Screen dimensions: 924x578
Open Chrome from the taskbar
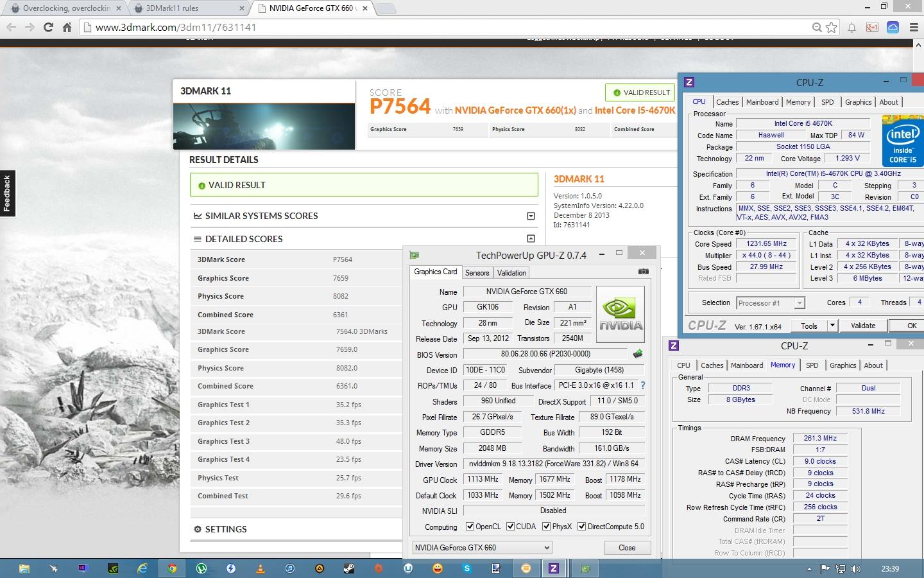[172, 568]
